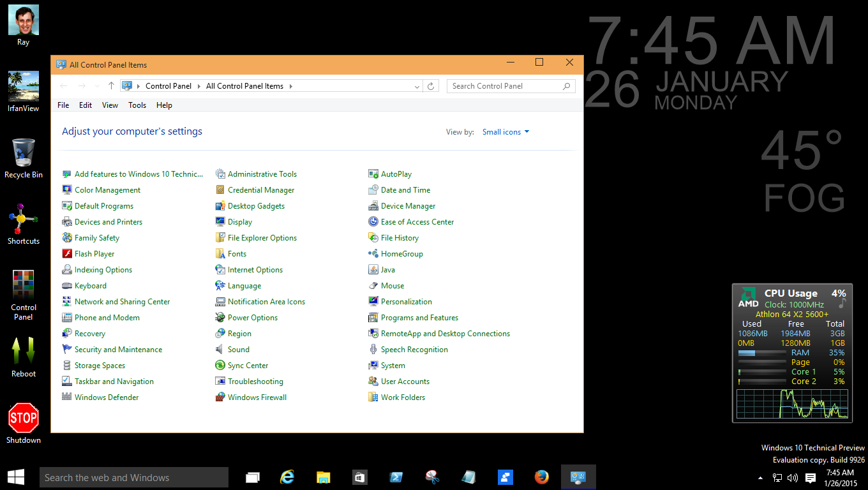Open the Action Center notifications icon
This screenshot has width=868, height=490.
click(x=810, y=478)
